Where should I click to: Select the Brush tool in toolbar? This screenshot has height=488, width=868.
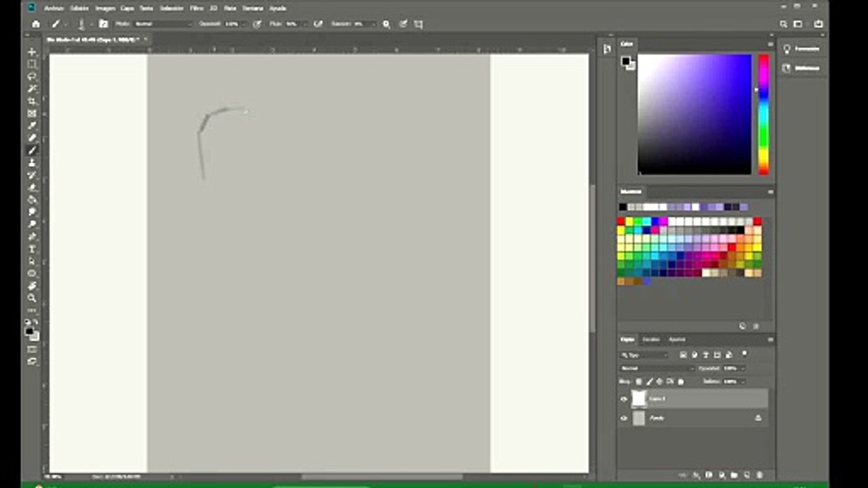[x=32, y=150]
